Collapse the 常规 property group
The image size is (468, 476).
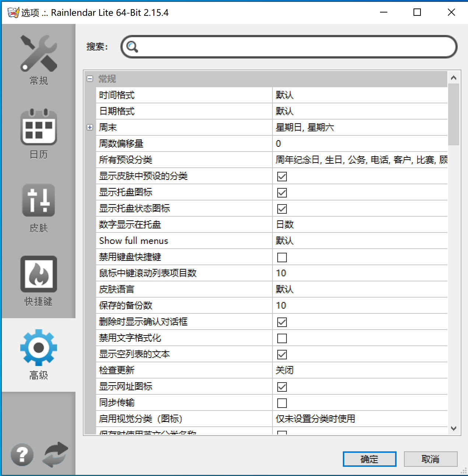point(90,79)
